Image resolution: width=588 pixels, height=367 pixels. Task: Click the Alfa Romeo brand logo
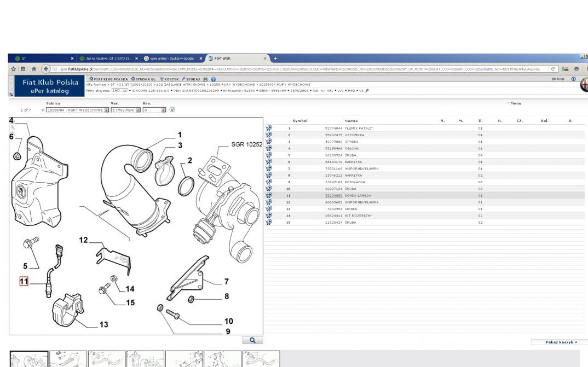[x=584, y=86]
